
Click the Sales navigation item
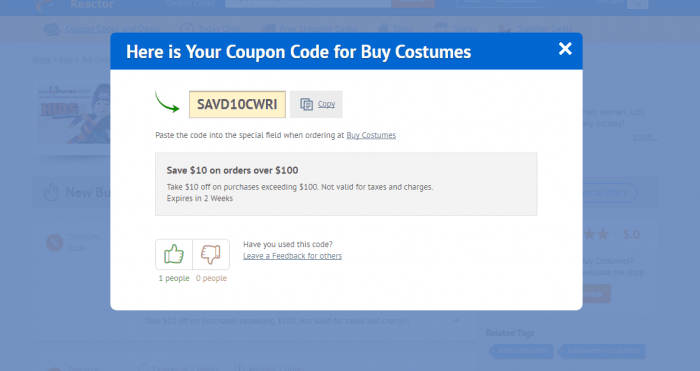403,29
